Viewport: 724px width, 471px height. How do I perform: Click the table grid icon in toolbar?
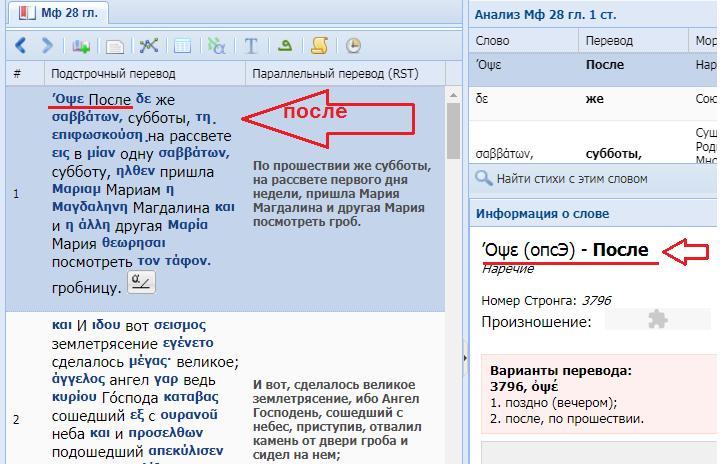(x=182, y=46)
